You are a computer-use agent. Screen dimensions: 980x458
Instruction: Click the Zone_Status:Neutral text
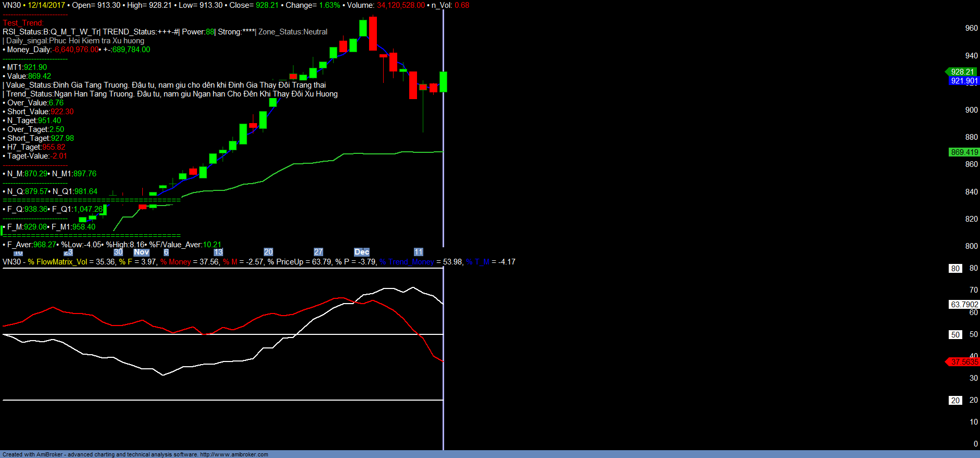point(293,32)
